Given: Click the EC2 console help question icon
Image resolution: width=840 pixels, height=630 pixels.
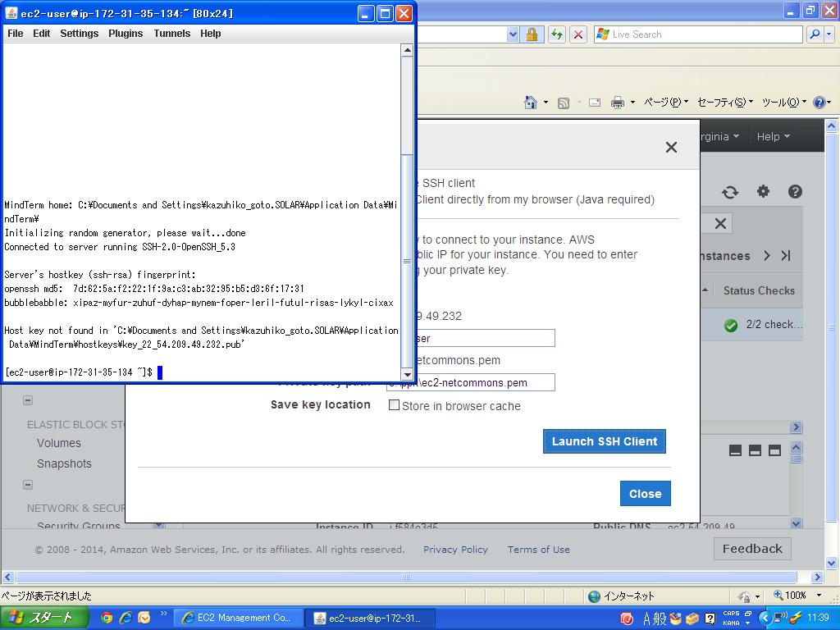Looking at the screenshot, I should [x=795, y=191].
